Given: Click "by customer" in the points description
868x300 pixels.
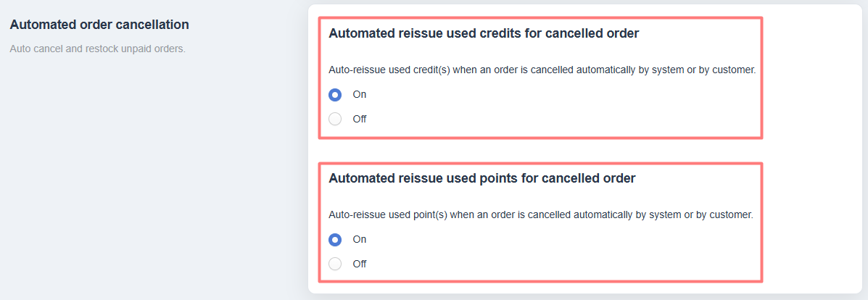Looking at the screenshot, I should tap(727, 215).
